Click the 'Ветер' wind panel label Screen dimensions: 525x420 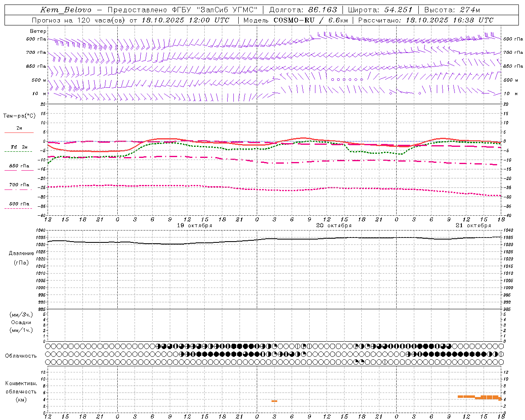[x=38, y=31]
